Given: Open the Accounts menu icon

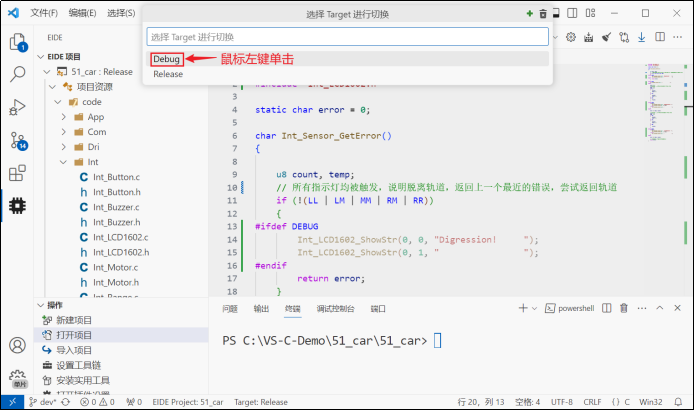Looking at the screenshot, I should click(x=18, y=345).
